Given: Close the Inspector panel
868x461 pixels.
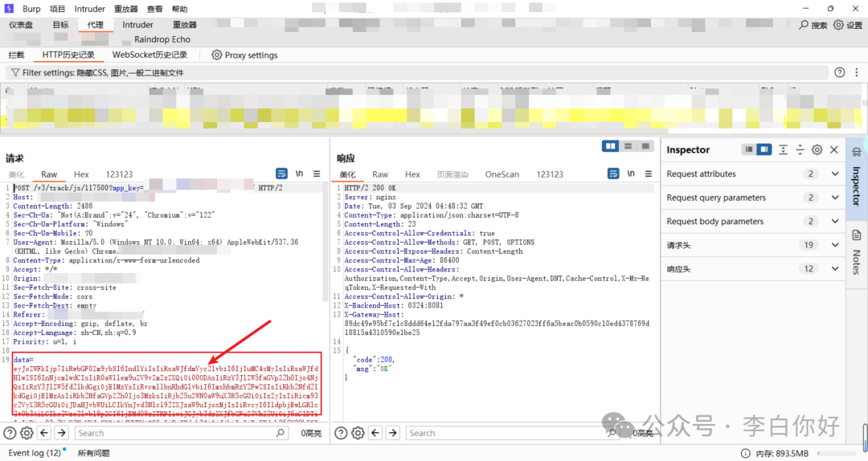Looking at the screenshot, I should coord(834,149).
